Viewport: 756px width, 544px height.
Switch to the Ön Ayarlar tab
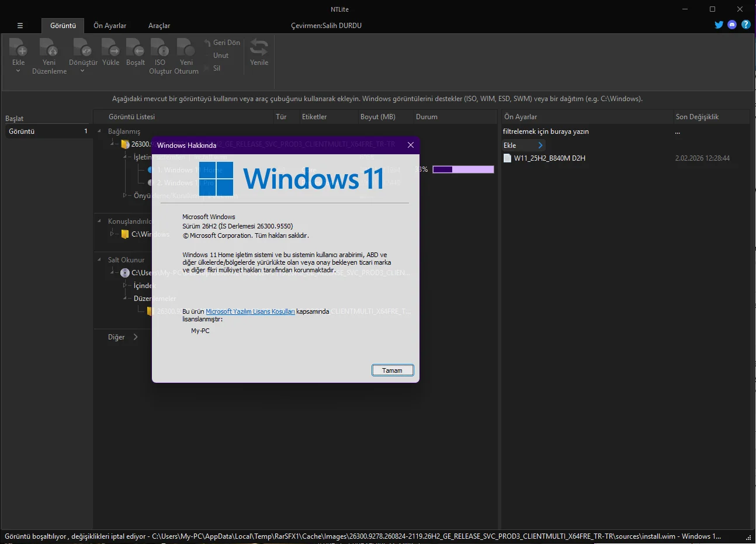(x=110, y=26)
